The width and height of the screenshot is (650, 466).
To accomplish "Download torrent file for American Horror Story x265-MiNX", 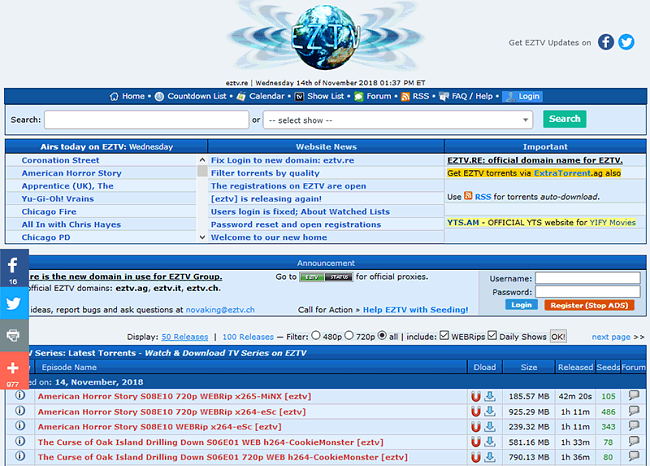I will click(x=490, y=396).
